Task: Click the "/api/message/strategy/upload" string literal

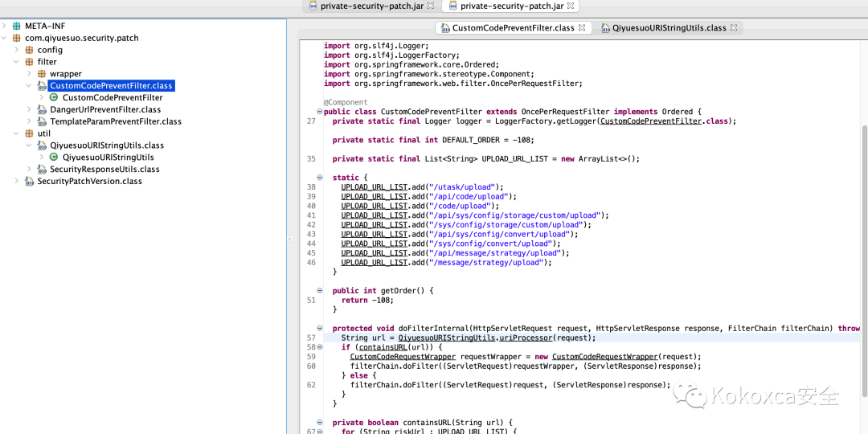Action: pos(495,253)
